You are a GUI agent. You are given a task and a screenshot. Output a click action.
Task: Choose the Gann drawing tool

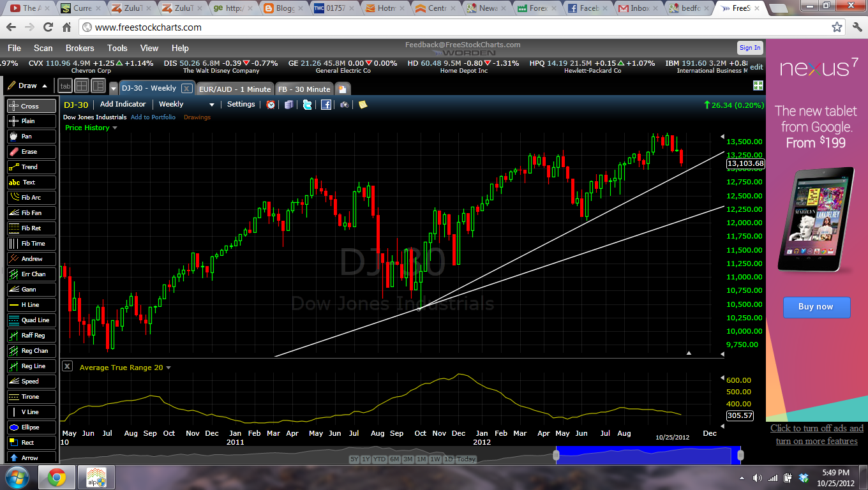[31, 290]
